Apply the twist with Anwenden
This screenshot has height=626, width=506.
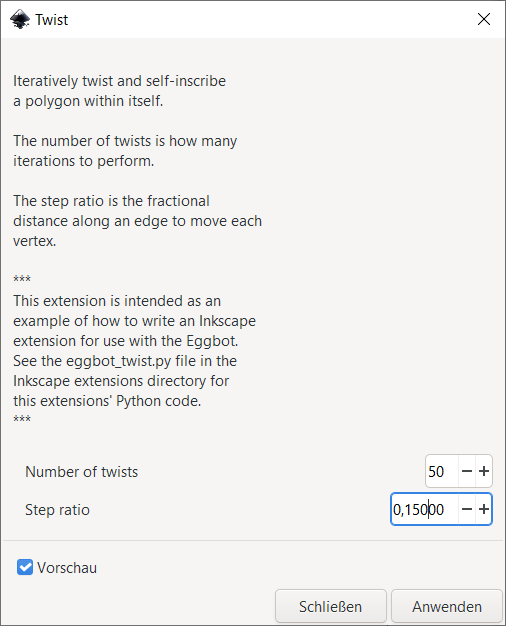pyautogui.click(x=447, y=606)
